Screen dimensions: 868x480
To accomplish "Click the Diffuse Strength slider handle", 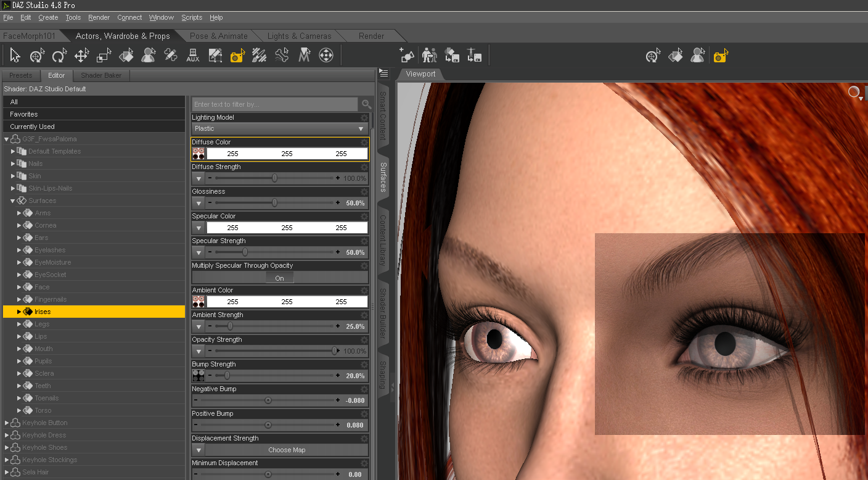I will [274, 178].
